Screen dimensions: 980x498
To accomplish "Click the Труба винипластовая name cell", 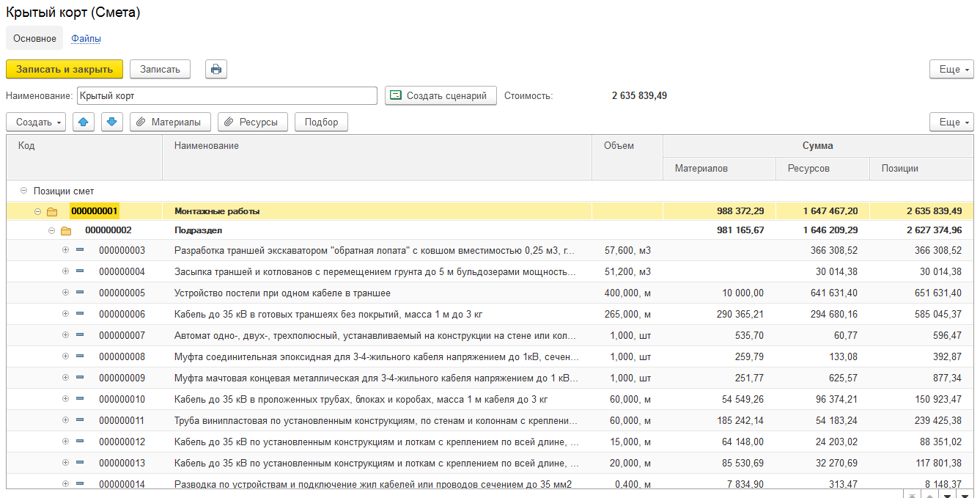I will [x=377, y=421].
